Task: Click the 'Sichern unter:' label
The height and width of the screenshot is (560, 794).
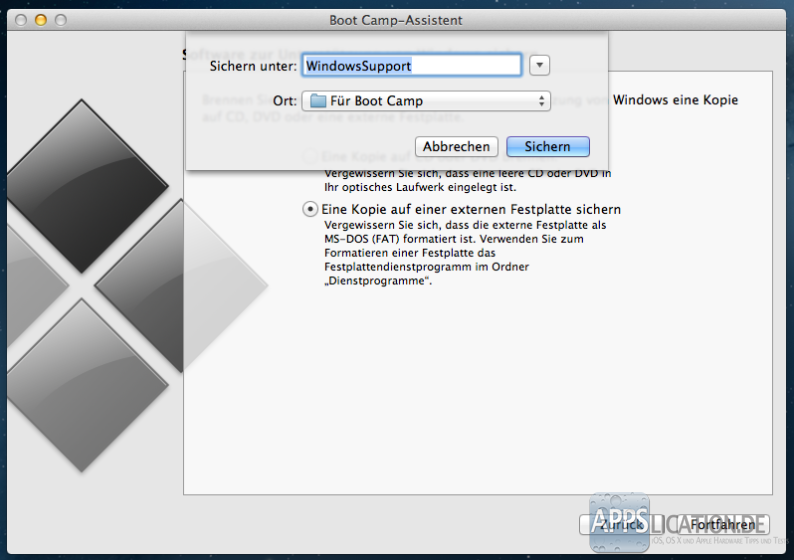Action: 253,66
